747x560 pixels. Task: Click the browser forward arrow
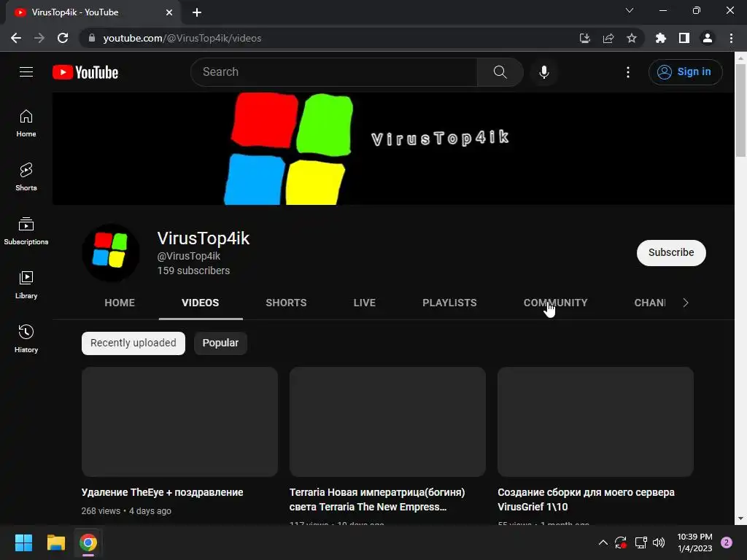coord(39,38)
